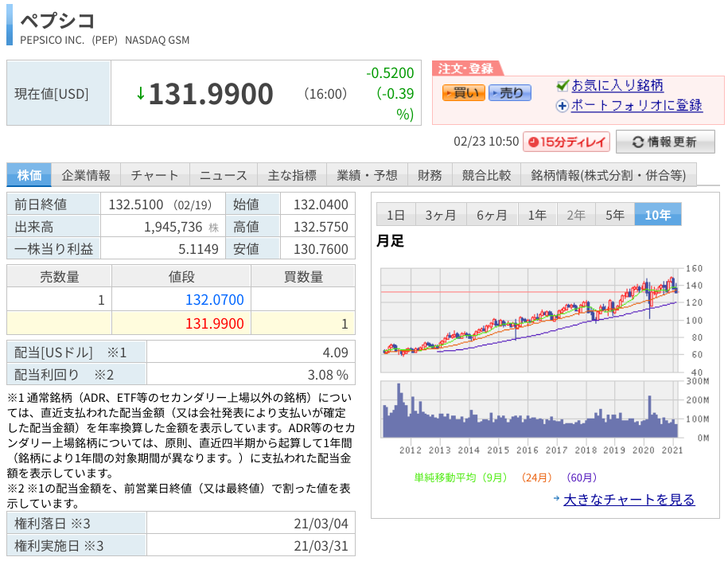Switch to the 財務 tab

point(430,175)
